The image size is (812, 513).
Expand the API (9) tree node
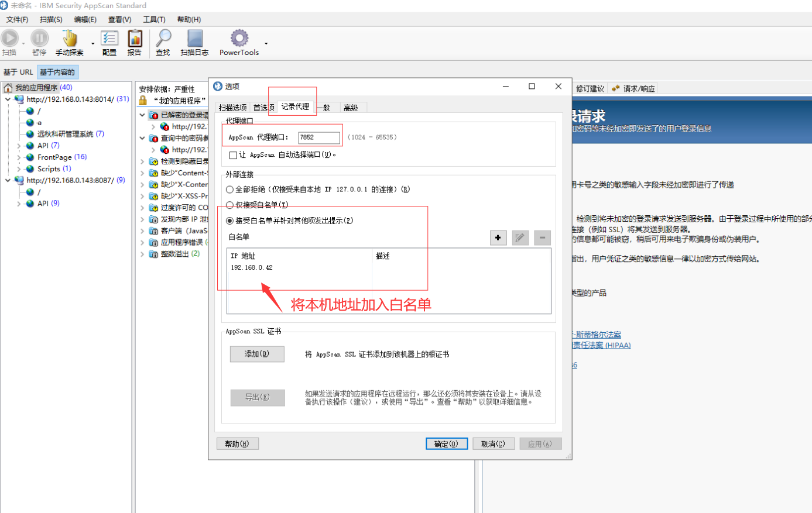coord(19,204)
